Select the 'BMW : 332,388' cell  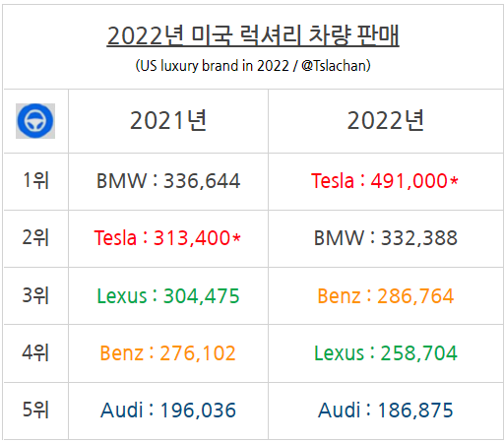pos(386,238)
